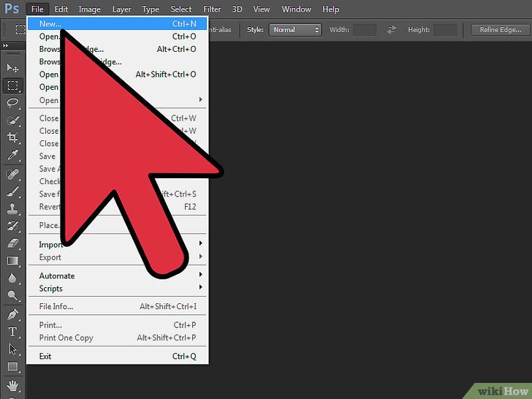Select the Move tool

tap(12, 68)
